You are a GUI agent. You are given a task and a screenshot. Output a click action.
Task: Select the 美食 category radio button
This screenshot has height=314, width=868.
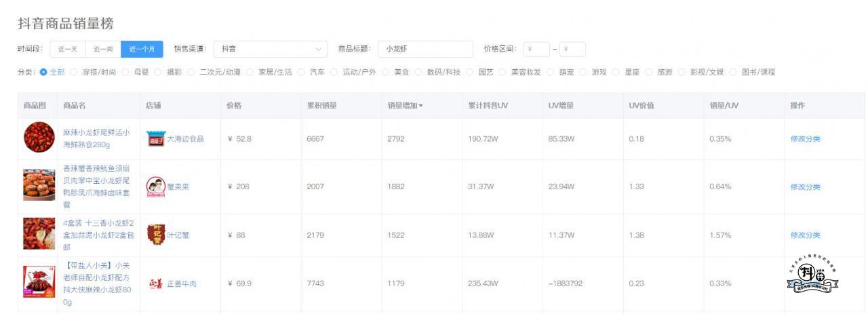click(x=385, y=72)
